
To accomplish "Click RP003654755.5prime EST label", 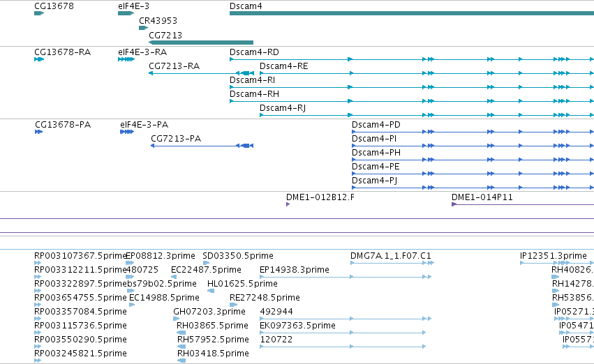I will tap(80, 298).
